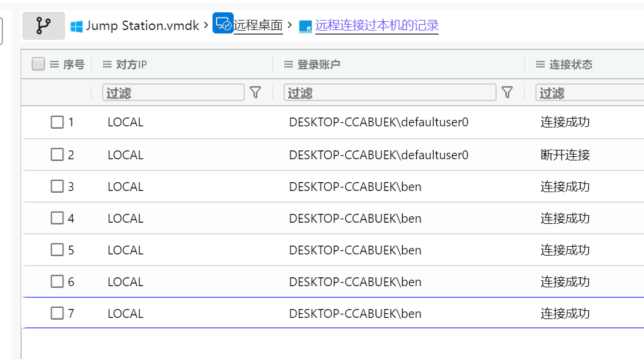This screenshot has width=644, height=359.
Task: Check the checkbox for row 4
Action: pos(57,218)
